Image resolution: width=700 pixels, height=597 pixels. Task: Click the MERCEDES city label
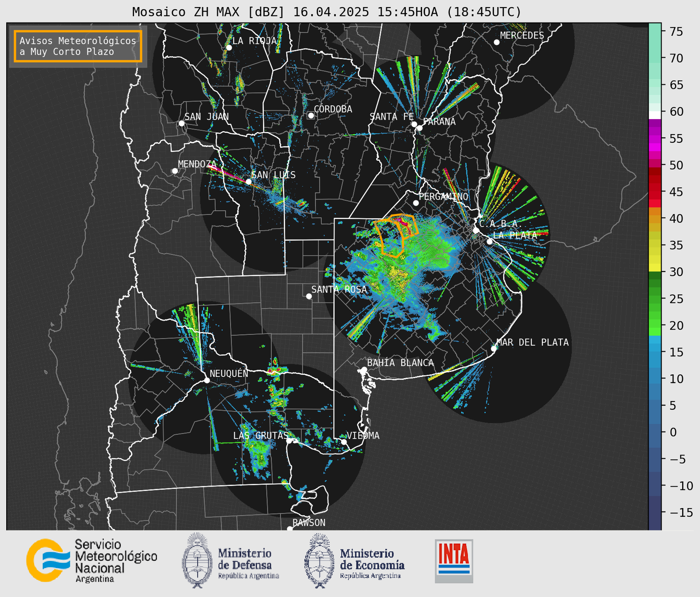tap(522, 36)
